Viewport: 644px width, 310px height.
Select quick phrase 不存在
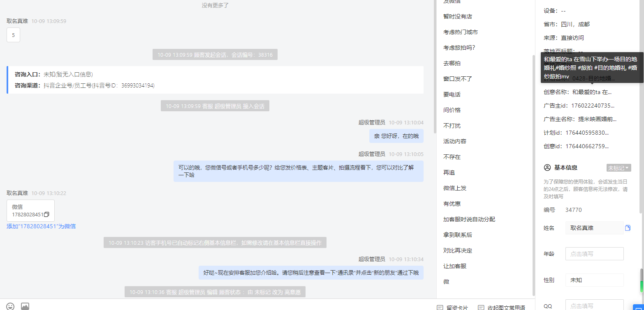[x=452, y=157]
